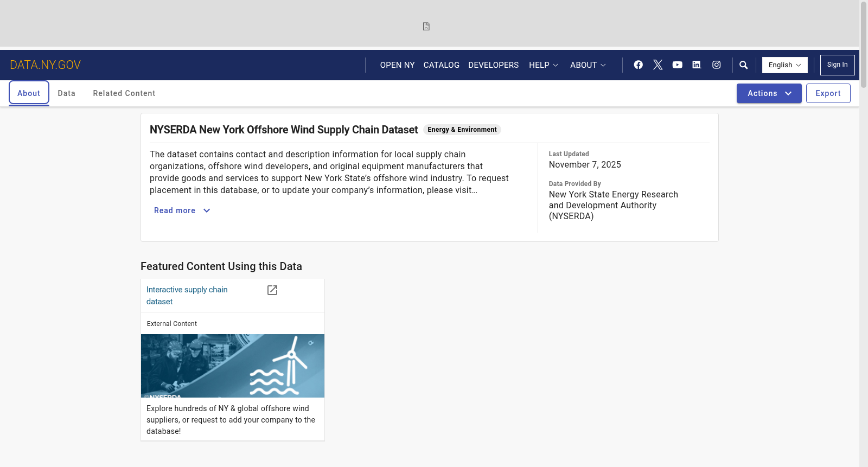Click the external link icon on featured card
This screenshot has height=467, width=868.
tap(272, 290)
